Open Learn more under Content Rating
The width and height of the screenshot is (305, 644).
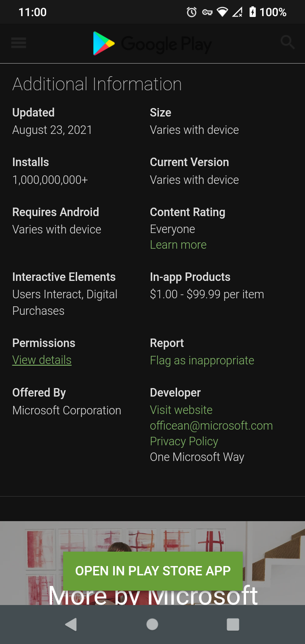pos(178,245)
